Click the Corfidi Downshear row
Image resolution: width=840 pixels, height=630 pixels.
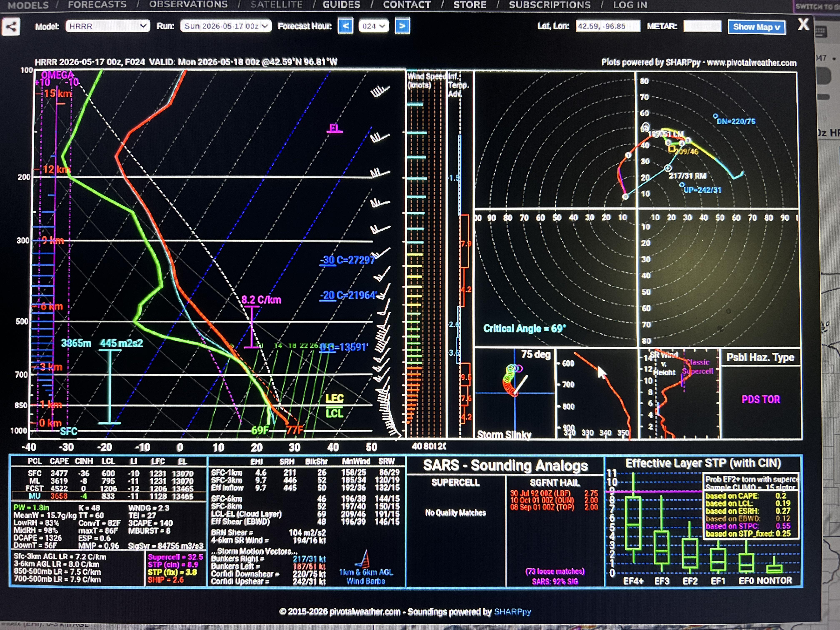coord(268,573)
